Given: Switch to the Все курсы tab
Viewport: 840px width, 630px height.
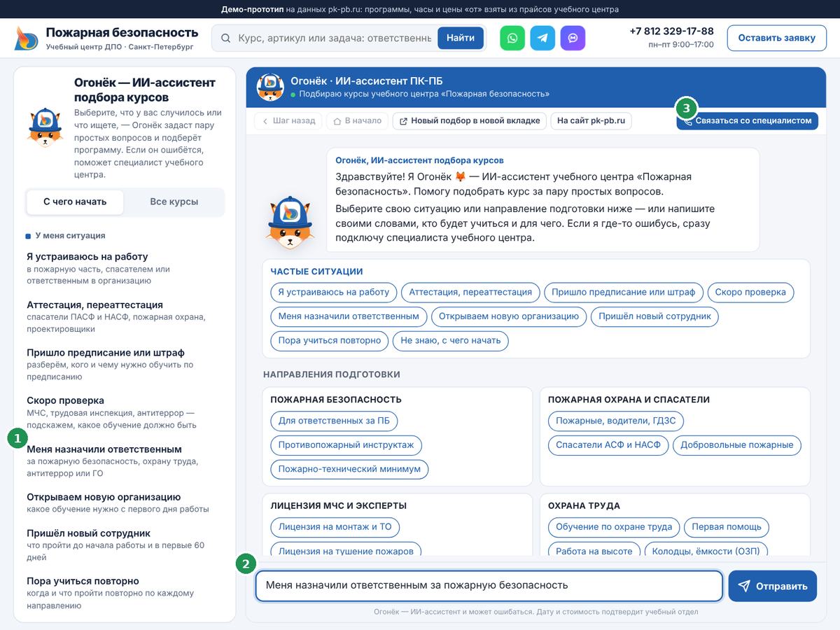Looking at the screenshot, I should 174,202.
